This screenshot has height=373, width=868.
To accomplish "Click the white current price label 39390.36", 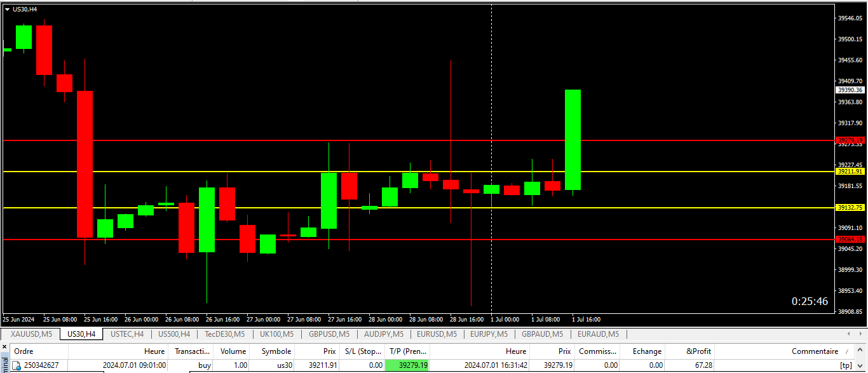I will click(x=851, y=90).
